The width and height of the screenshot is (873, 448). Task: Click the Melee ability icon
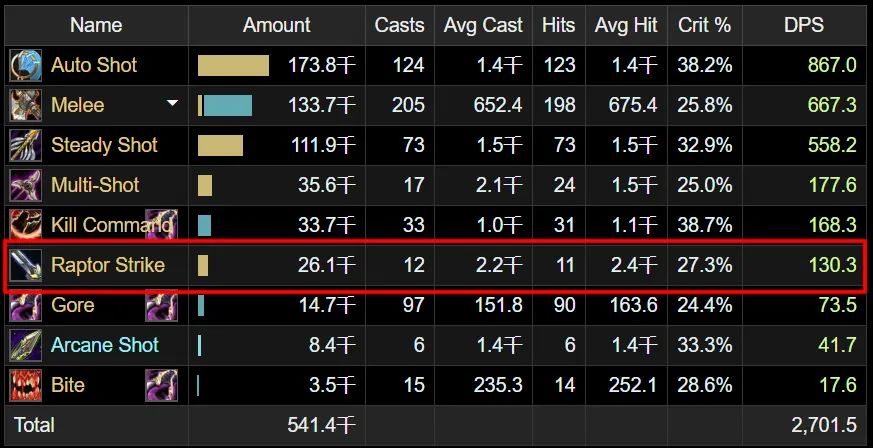click(x=26, y=105)
